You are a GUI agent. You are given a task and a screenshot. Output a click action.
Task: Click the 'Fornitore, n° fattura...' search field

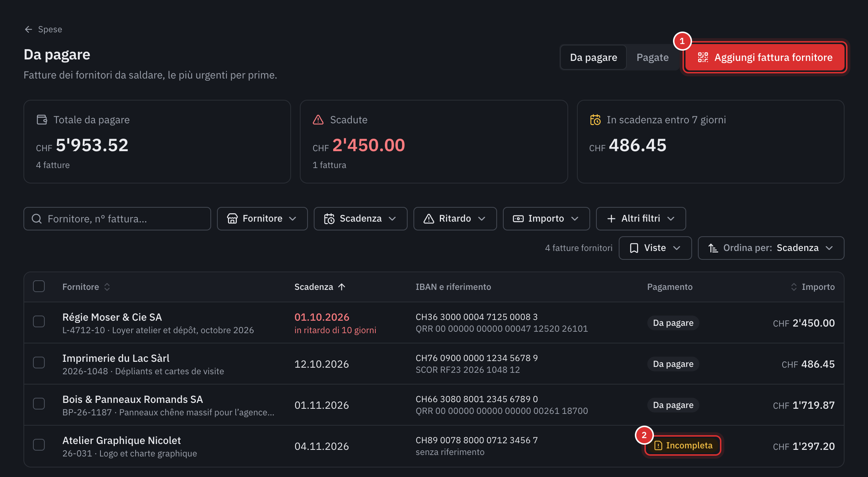tap(117, 219)
